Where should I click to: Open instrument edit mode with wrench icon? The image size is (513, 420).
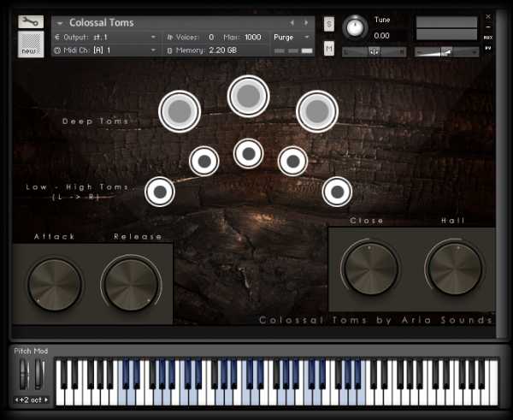click(x=31, y=22)
